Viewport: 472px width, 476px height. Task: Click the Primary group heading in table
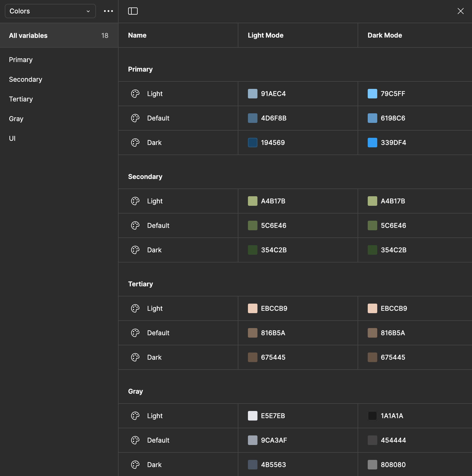pos(140,69)
